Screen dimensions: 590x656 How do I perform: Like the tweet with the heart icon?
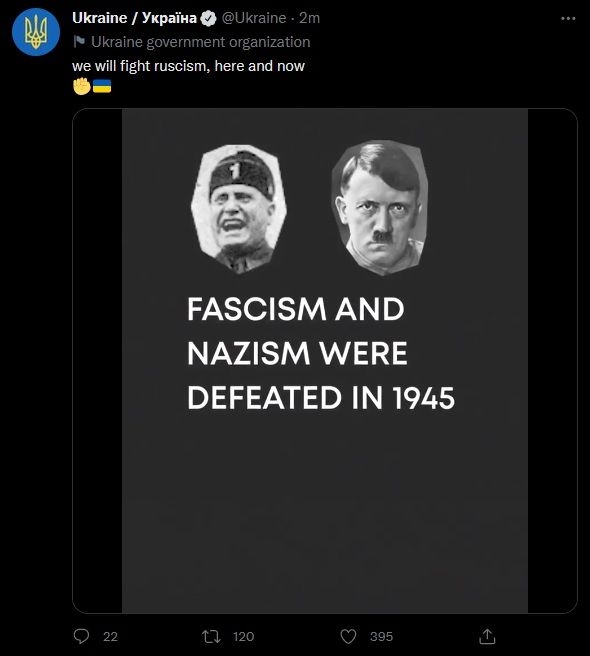pyautogui.click(x=348, y=636)
